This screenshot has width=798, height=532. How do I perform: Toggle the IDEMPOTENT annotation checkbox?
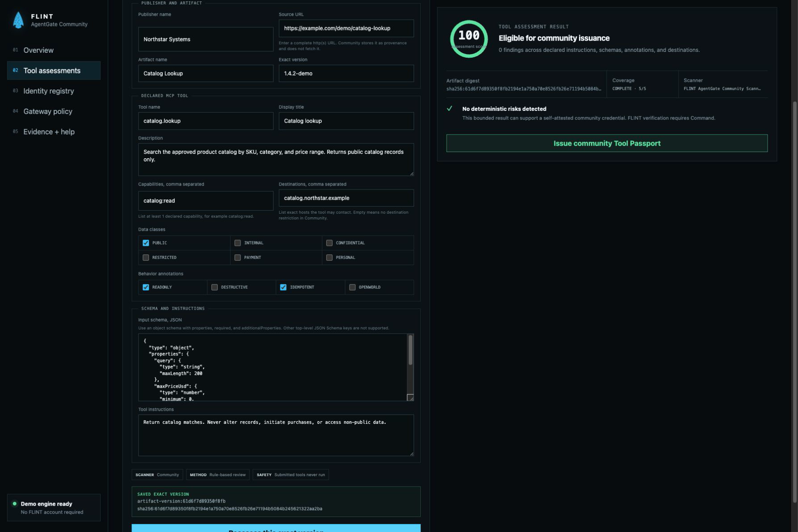283,287
